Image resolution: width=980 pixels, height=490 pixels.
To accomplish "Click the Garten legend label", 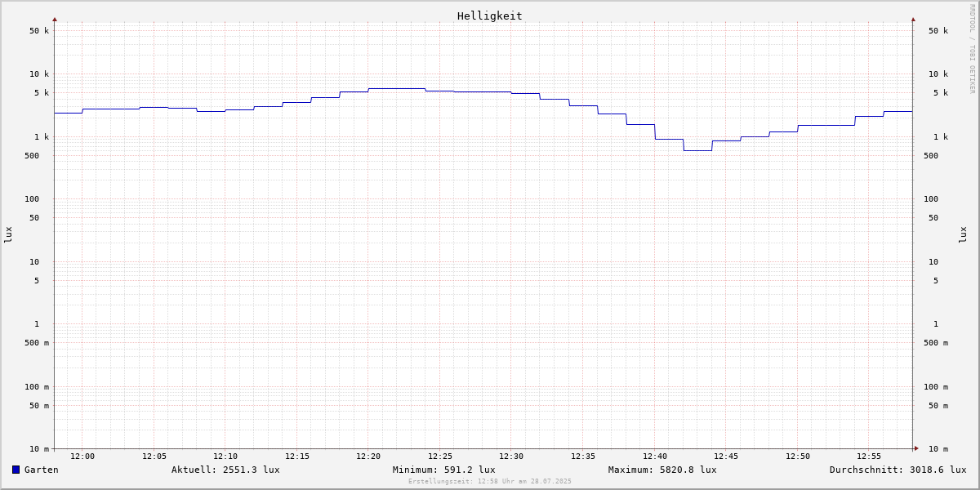I will pyautogui.click(x=42, y=470).
